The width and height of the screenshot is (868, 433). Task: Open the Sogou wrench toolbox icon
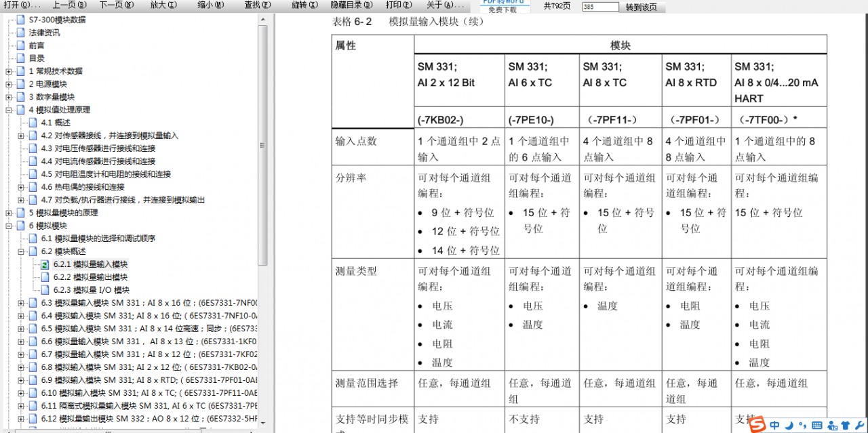[x=860, y=426]
